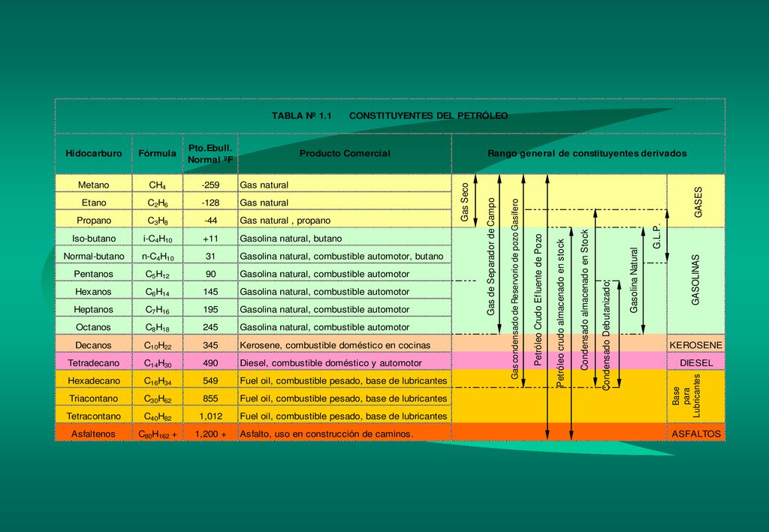769x532 pixels.
Task: Click 'Asfalto, uso en construcción de caminos.'
Action: 326,434
